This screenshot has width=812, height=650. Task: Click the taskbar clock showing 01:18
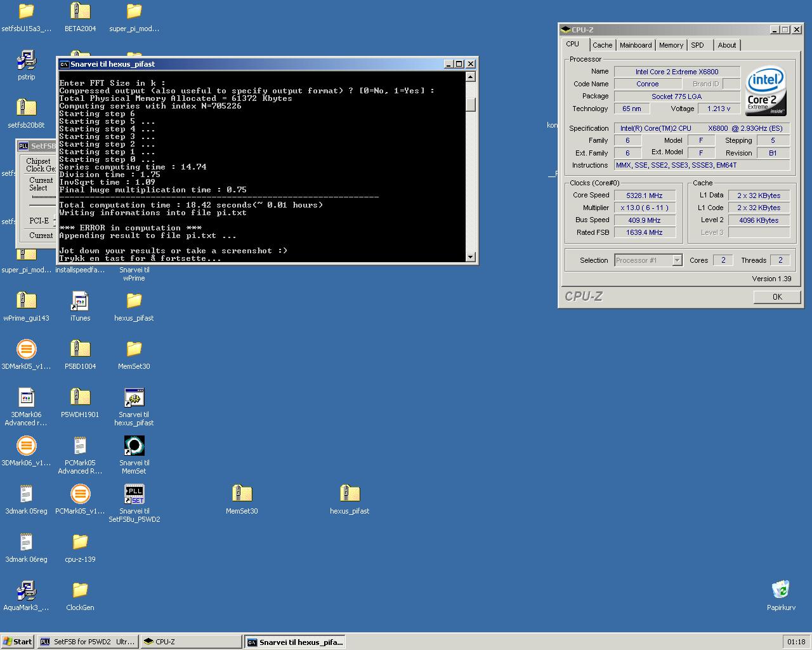tap(796, 642)
